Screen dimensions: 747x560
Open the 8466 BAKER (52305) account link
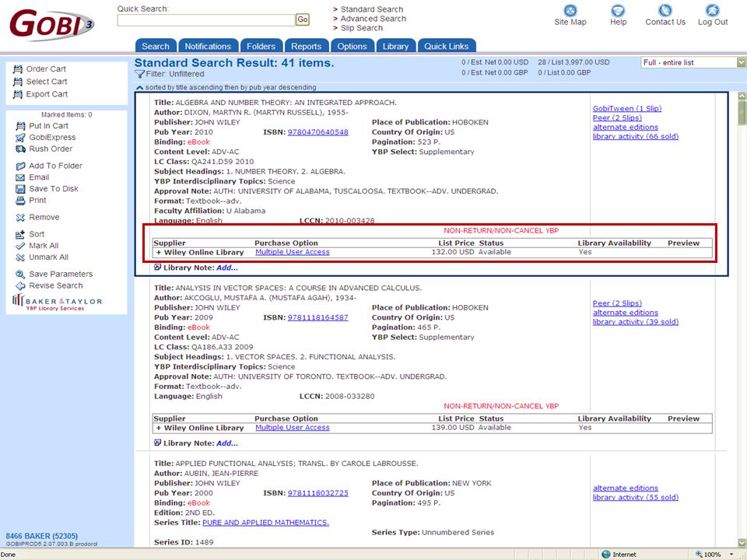[42, 536]
